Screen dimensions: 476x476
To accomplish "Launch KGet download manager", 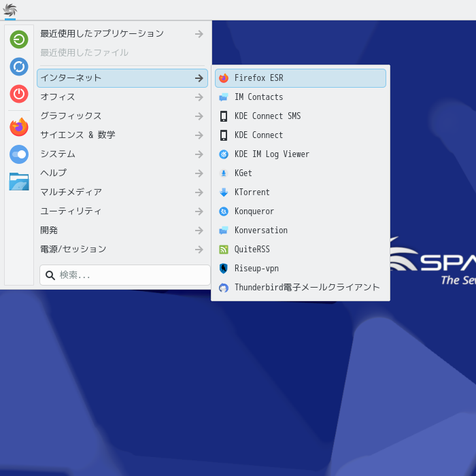I will click(x=301, y=173).
